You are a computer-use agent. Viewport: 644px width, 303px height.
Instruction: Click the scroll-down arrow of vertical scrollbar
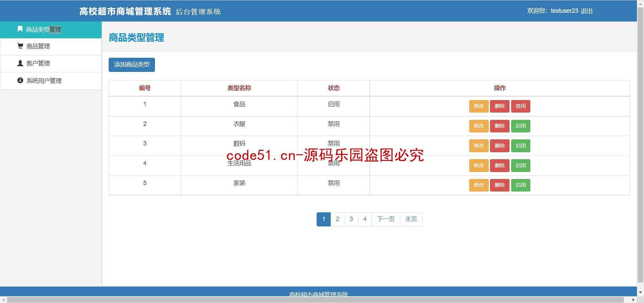640,293
